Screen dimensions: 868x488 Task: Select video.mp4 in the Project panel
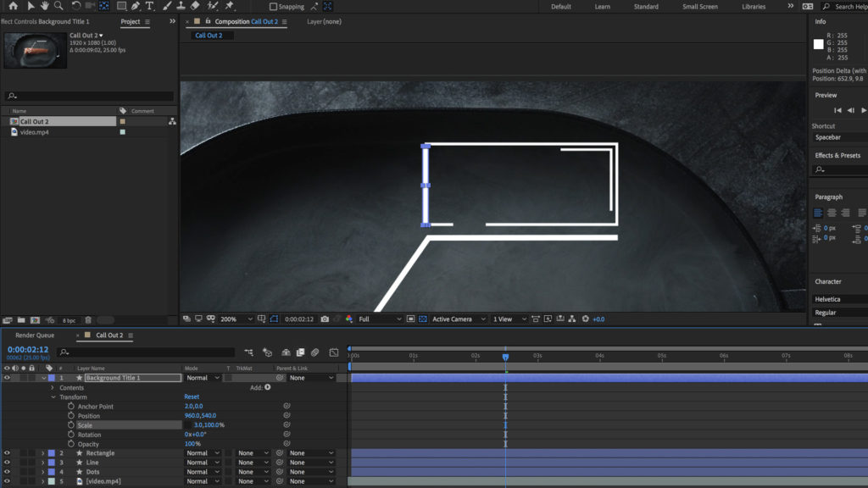(35, 132)
